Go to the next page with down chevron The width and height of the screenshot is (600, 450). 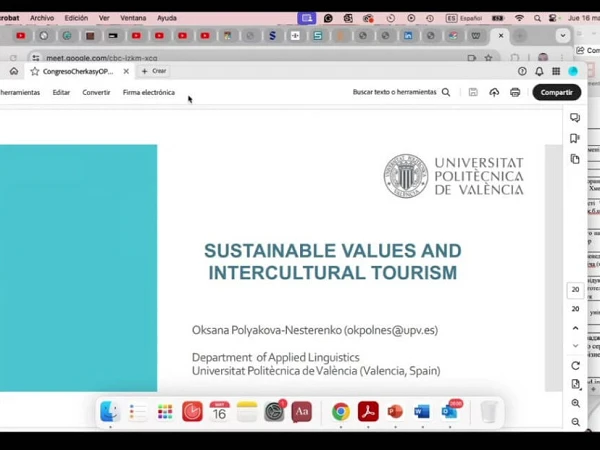[x=575, y=346]
